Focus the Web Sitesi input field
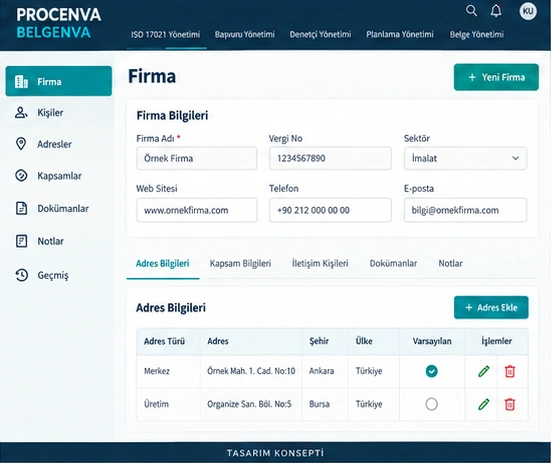Screen dimensions: 551x463 196,210
